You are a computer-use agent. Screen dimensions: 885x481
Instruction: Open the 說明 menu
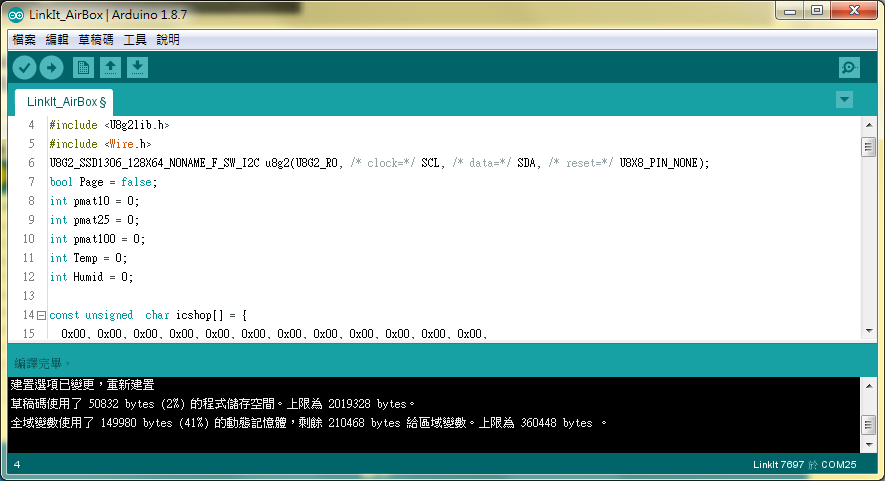coord(168,40)
